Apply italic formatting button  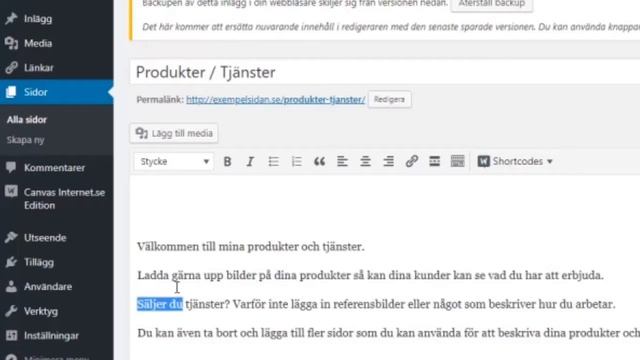[250, 162]
